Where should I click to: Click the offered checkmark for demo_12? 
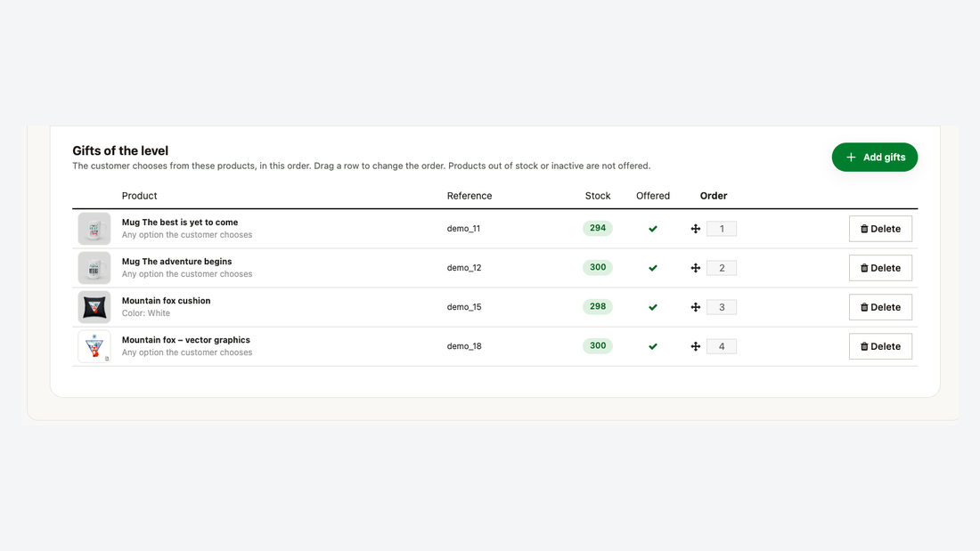click(x=652, y=268)
